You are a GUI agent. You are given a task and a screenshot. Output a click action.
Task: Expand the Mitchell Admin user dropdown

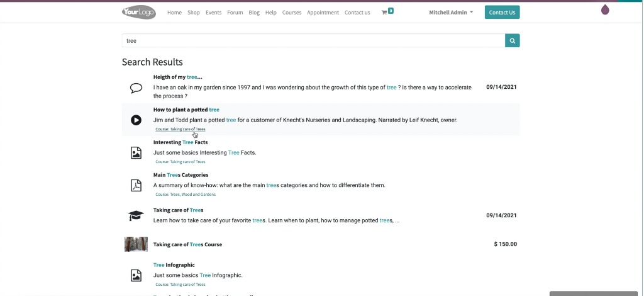click(451, 13)
